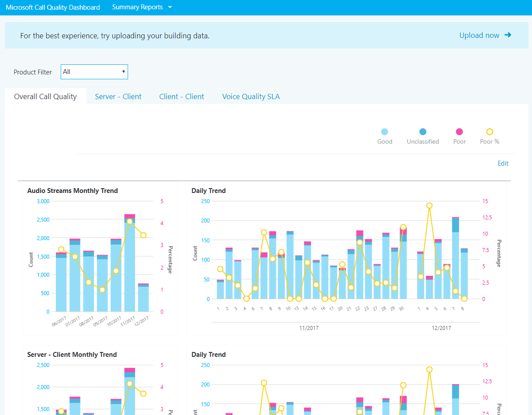Toggle the Poor % yellow ring legend

[489, 132]
